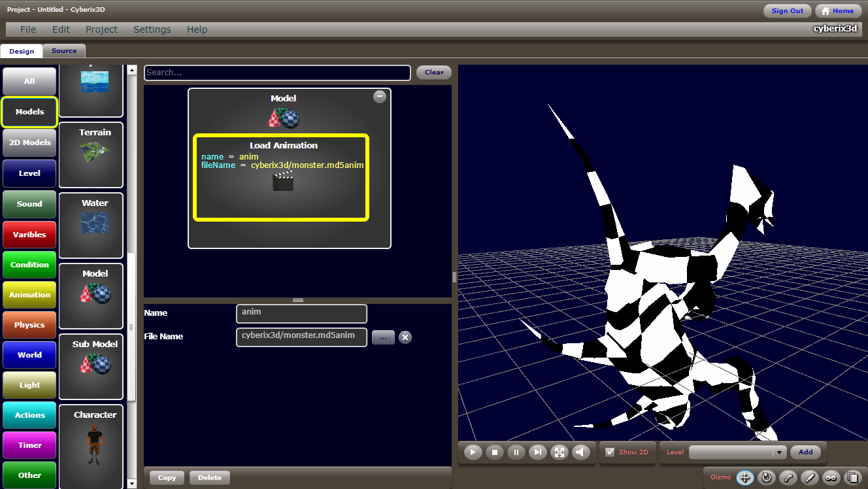Select the 2D Models category
Image resolution: width=868 pixels, height=489 pixels.
(x=29, y=143)
